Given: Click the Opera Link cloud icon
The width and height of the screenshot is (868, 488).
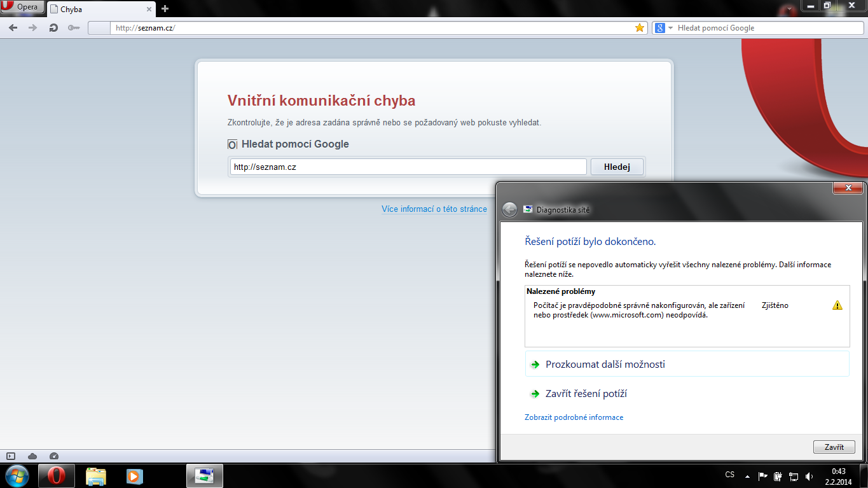Looking at the screenshot, I should pyautogui.click(x=32, y=456).
